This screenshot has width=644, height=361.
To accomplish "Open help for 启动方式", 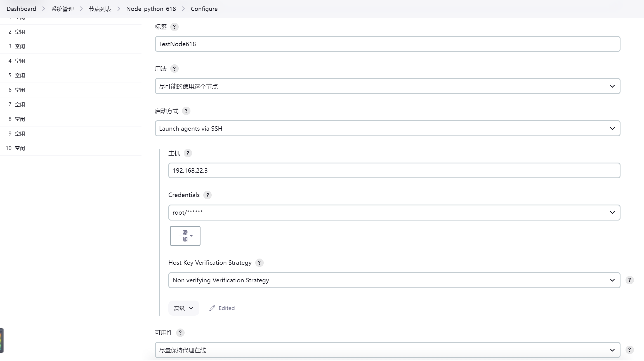I will (x=186, y=111).
